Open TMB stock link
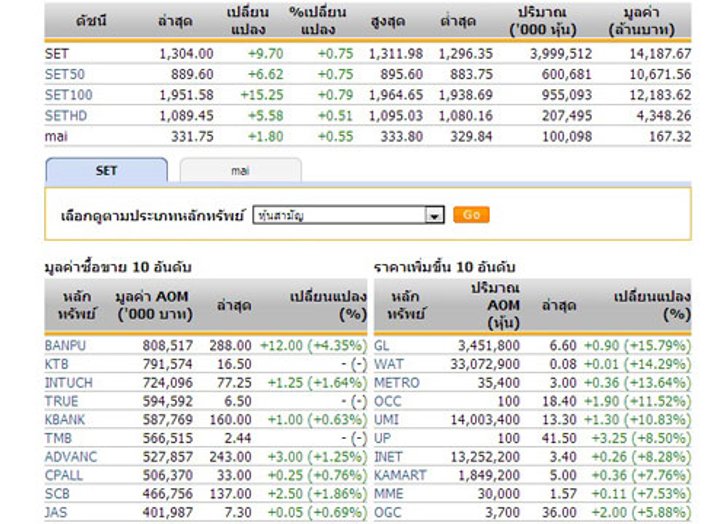This screenshot has height=524, width=728. 58,439
